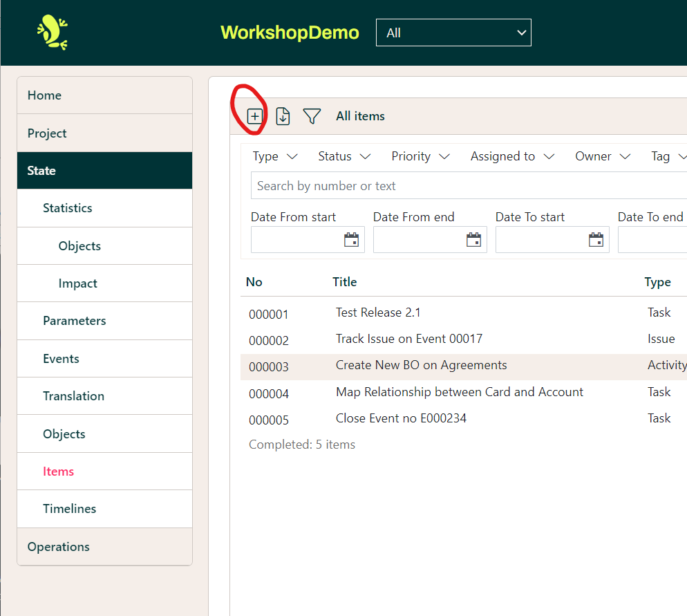The height and width of the screenshot is (616, 687).
Task: Open the All project selector dropdown
Action: (453, 33)
